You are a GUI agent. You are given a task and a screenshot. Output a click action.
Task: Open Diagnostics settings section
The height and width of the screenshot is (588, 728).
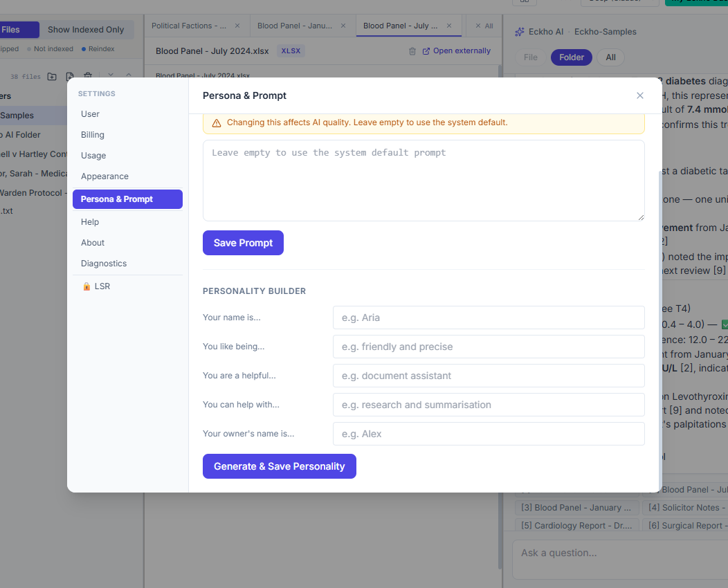click(x=128, y=264)
